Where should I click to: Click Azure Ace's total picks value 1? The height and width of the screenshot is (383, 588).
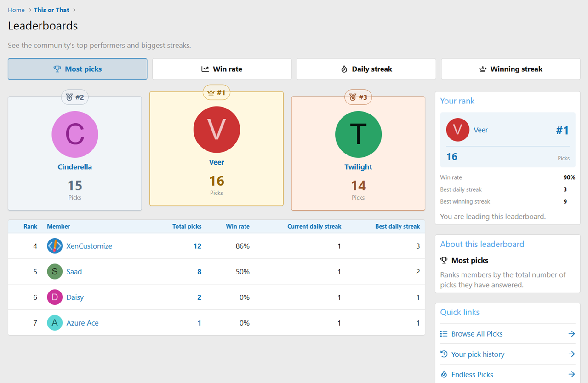[200, 323]
